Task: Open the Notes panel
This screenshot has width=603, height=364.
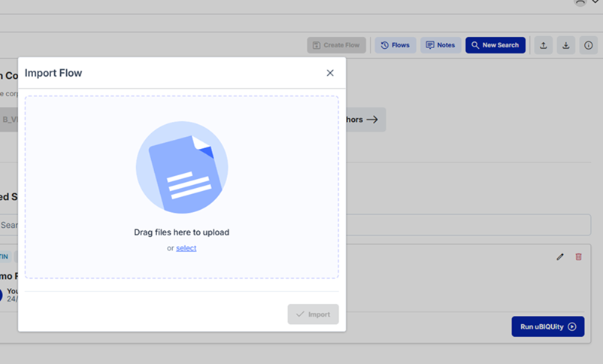Action: tap(441, 45)
